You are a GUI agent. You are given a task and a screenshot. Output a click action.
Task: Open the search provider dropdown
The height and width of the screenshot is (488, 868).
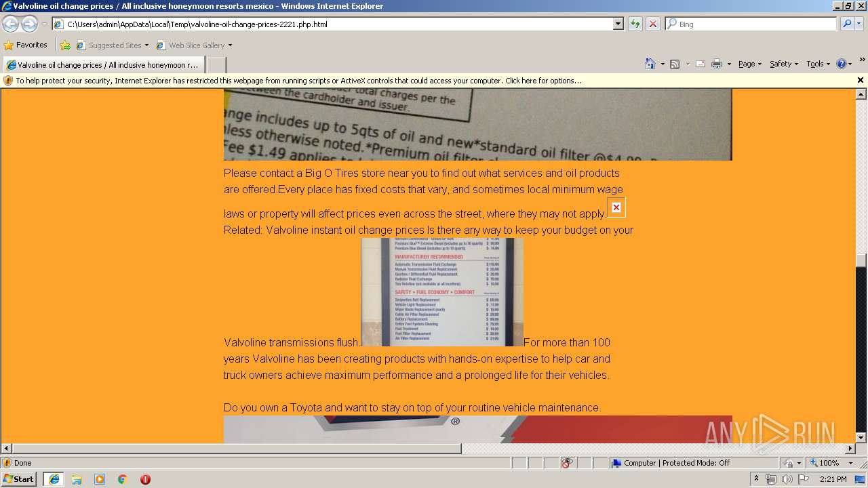coord(859,24)
